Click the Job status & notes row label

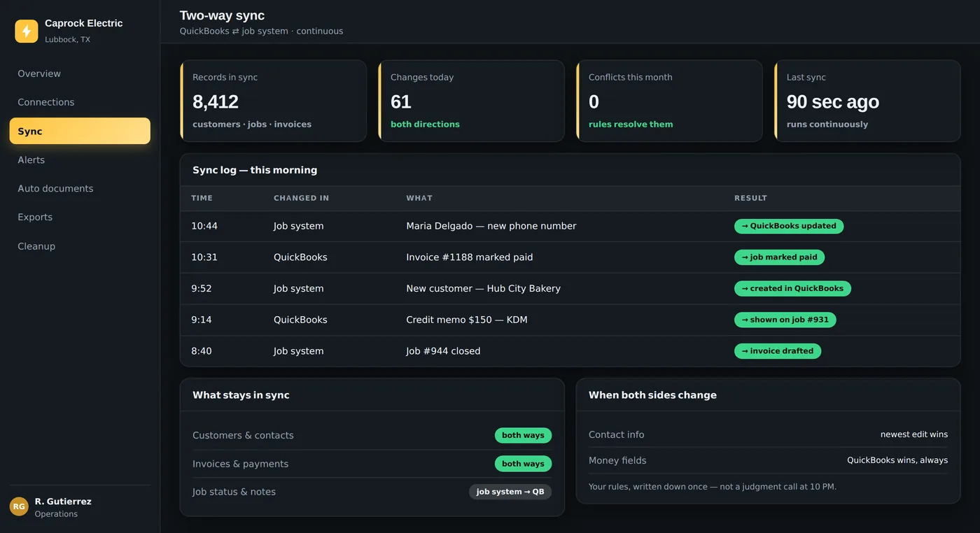click(x=234, y=492)
